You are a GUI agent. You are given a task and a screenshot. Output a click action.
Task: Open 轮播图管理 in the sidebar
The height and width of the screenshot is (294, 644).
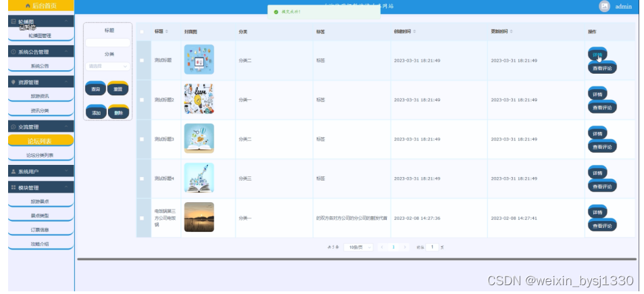[41, 35]
